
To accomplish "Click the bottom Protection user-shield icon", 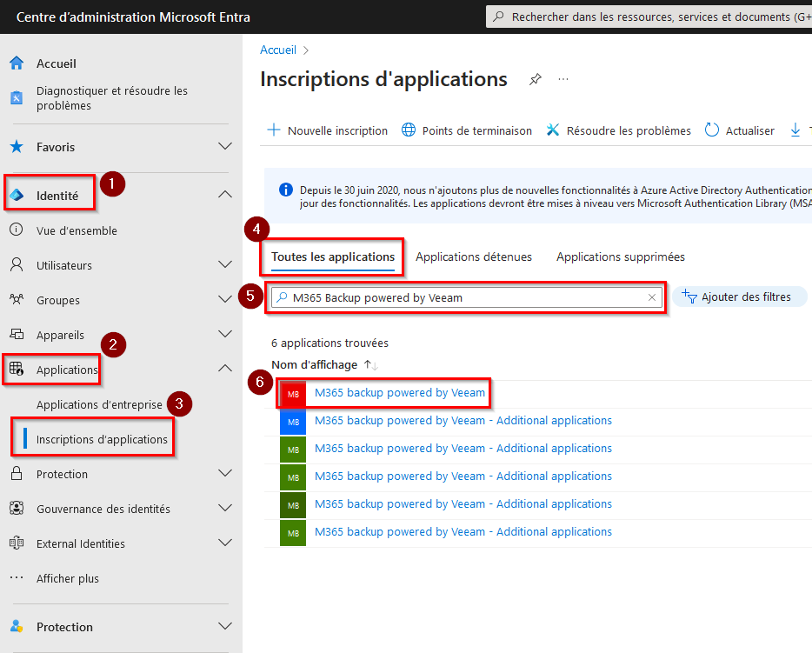I will click(17, 626).
